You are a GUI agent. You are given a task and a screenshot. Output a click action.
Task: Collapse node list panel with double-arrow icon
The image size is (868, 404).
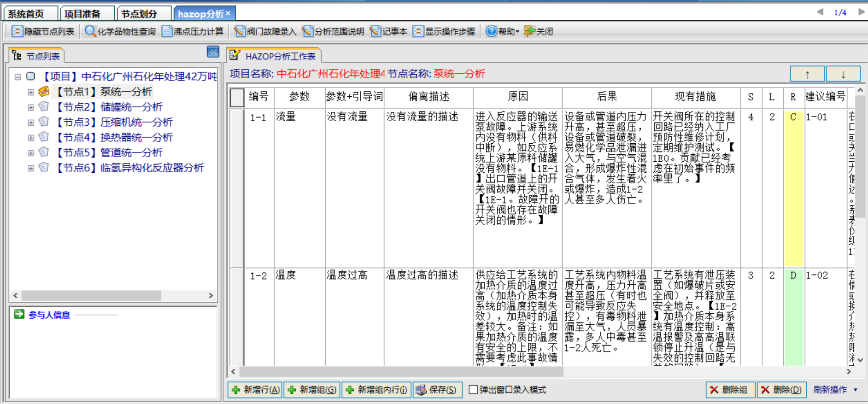213,52
